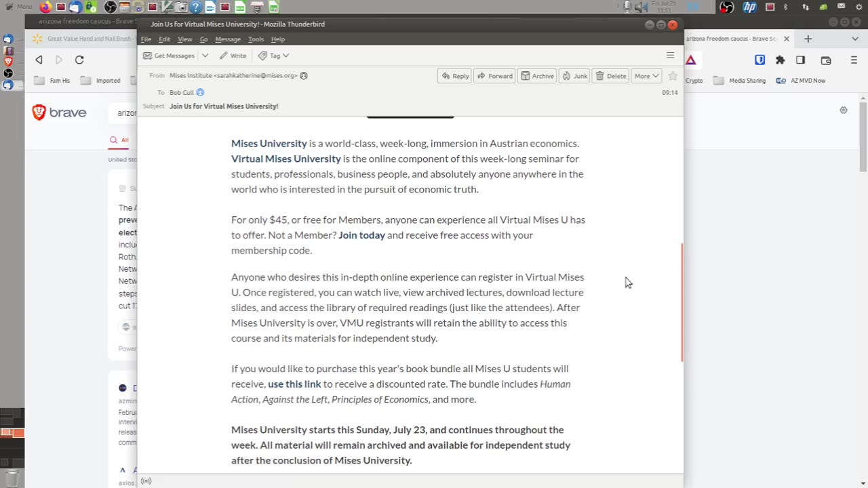Close arizona freedom caucus Brave tab
868x488 pixels.
pos(787,39)
